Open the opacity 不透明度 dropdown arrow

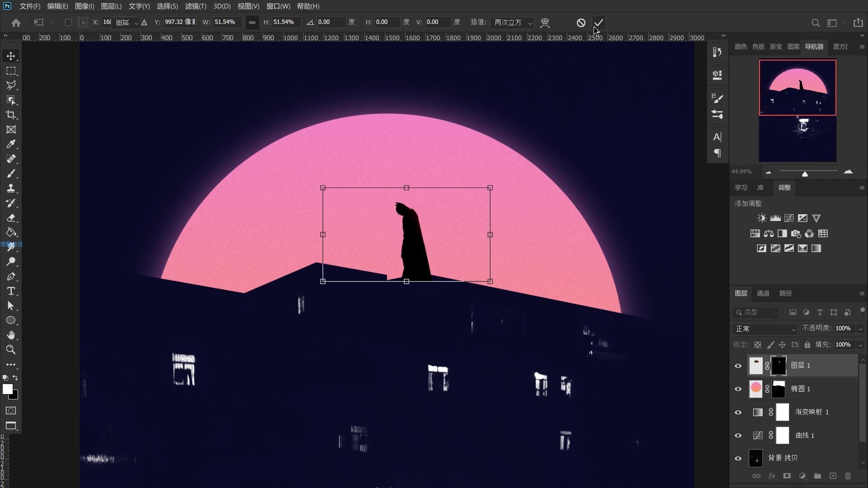click(x=860, y=328)
